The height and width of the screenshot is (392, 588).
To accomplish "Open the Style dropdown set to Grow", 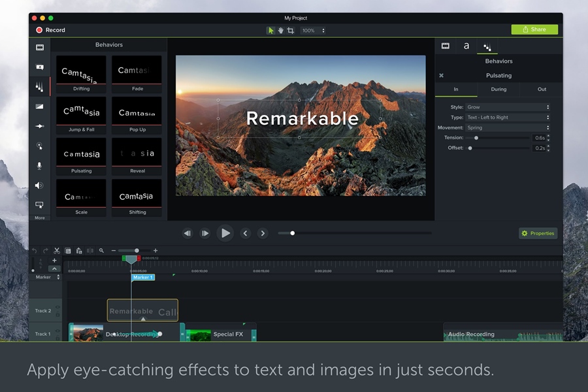I will pos(508,107).
